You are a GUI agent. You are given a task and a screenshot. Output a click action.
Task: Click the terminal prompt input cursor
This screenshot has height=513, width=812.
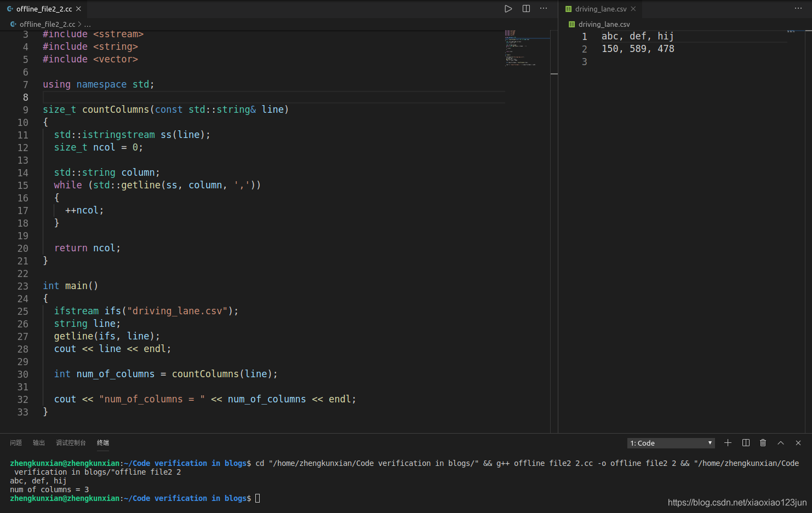click(258, 498)
